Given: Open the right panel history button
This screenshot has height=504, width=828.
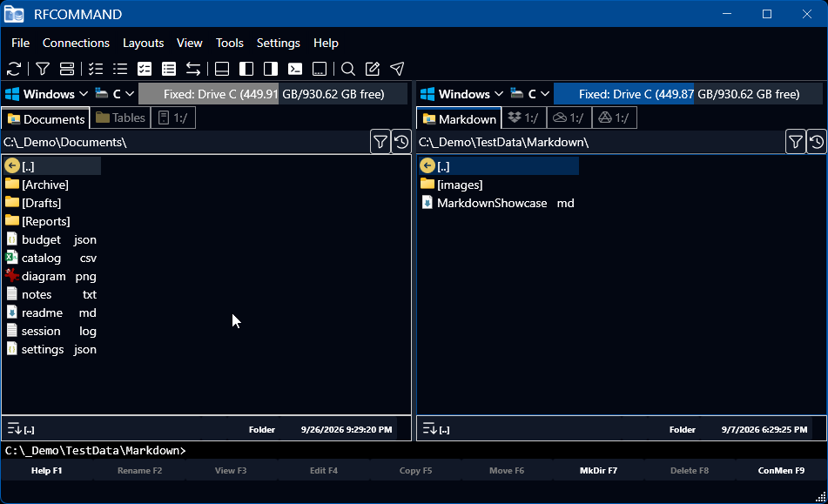Looking at the screenshot, I should tap(817, 142).
